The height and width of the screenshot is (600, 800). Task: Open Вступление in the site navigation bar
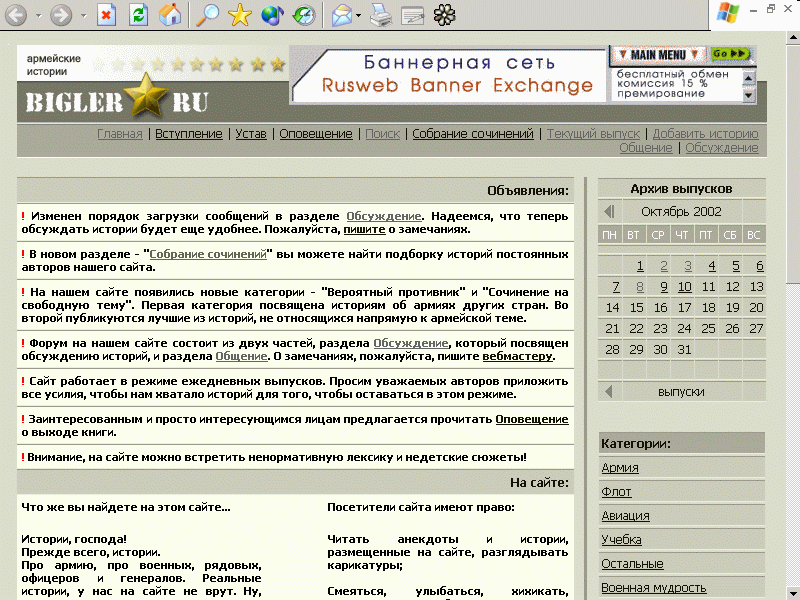(x=189, y=134)
